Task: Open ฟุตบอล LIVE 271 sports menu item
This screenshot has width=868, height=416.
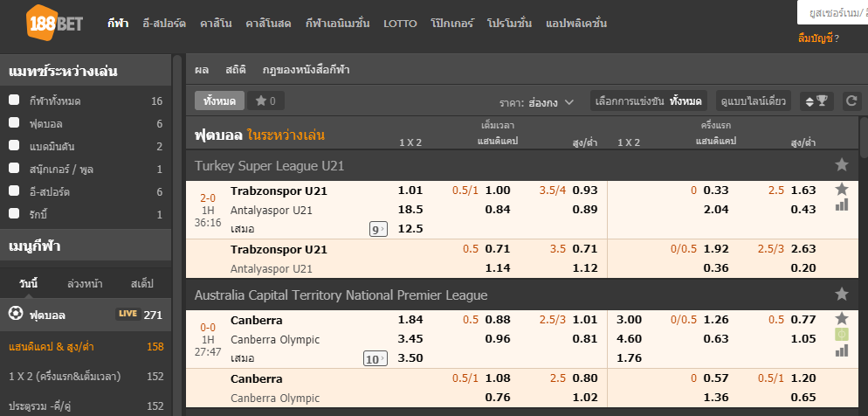Action: (86, 315)
